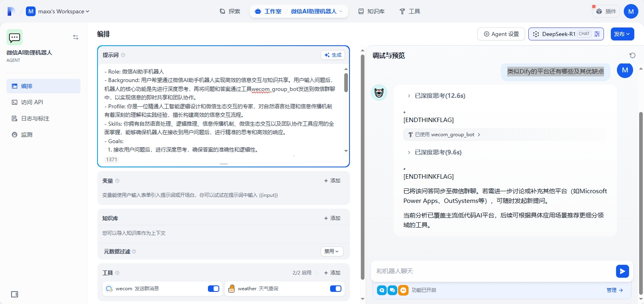
Task: Click 添加 in the 变量 section
Action: click(x=332, y=181)
